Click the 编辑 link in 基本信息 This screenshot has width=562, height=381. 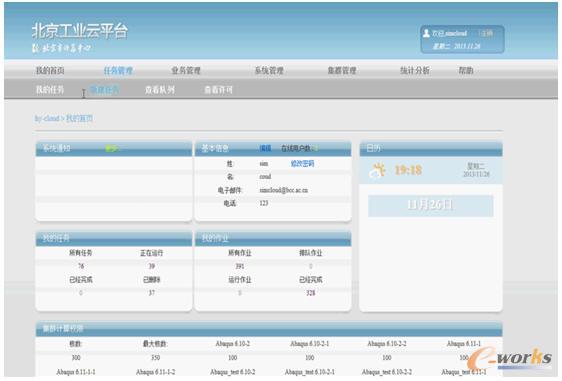pos(265,148)
